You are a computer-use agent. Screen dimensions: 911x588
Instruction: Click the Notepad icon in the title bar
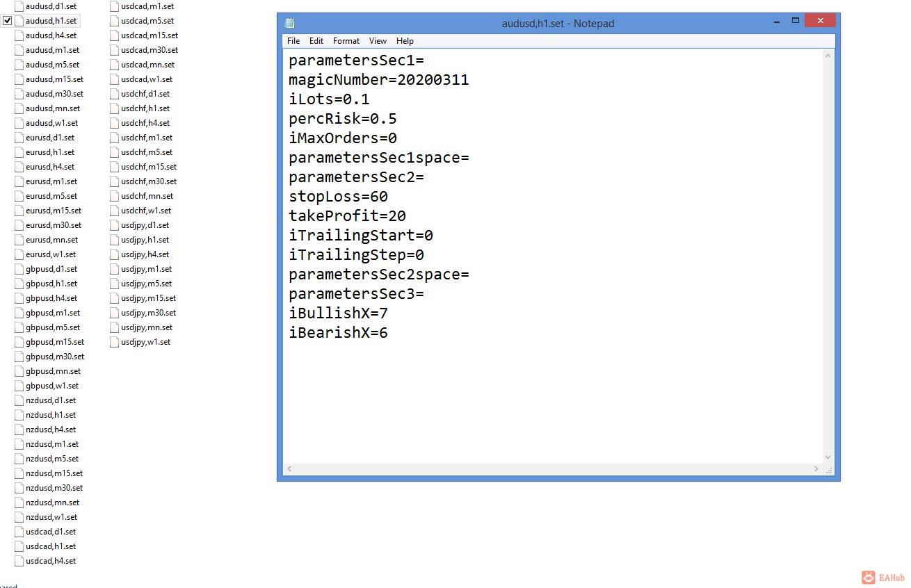tap(289, 24)
